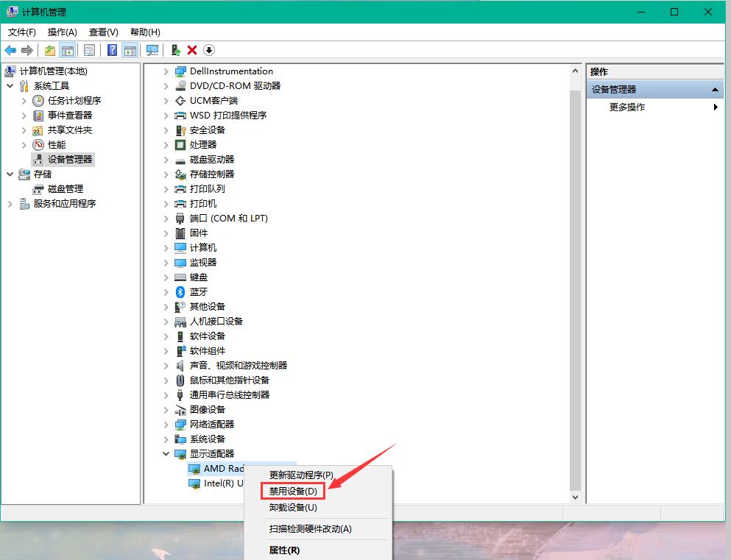Collapse the 显示适配器 category
The height and width of the screenshot is (560, 731).
click(166, 454)
